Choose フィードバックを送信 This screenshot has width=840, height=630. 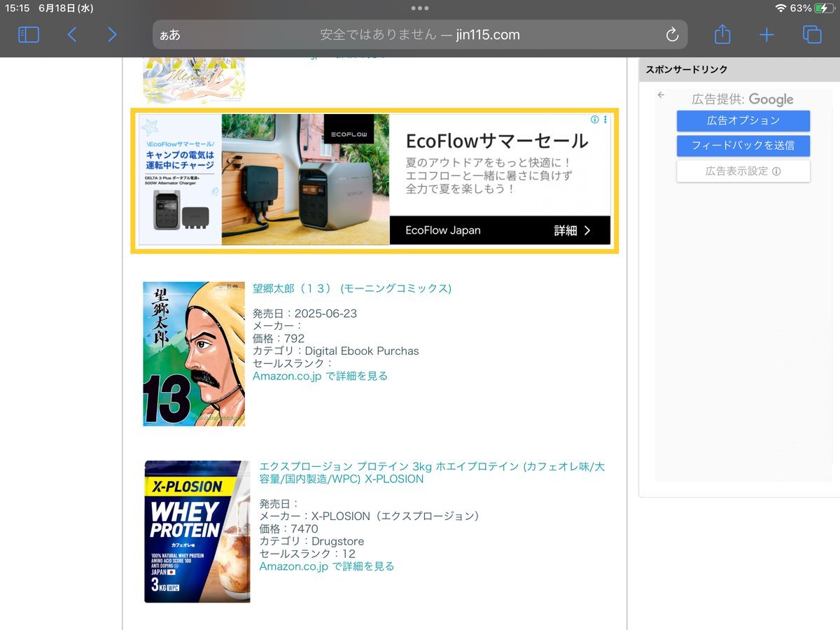tap(743, 146)
